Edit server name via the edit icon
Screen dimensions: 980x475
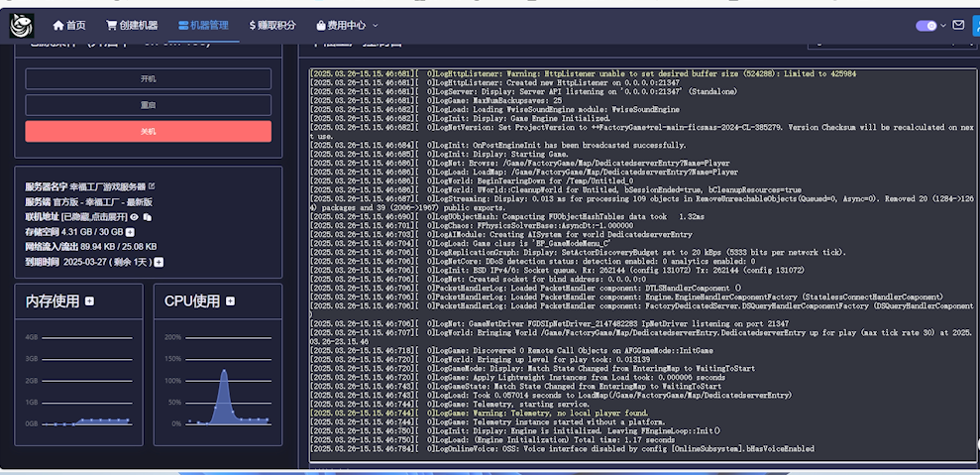[x=152, y=186]
